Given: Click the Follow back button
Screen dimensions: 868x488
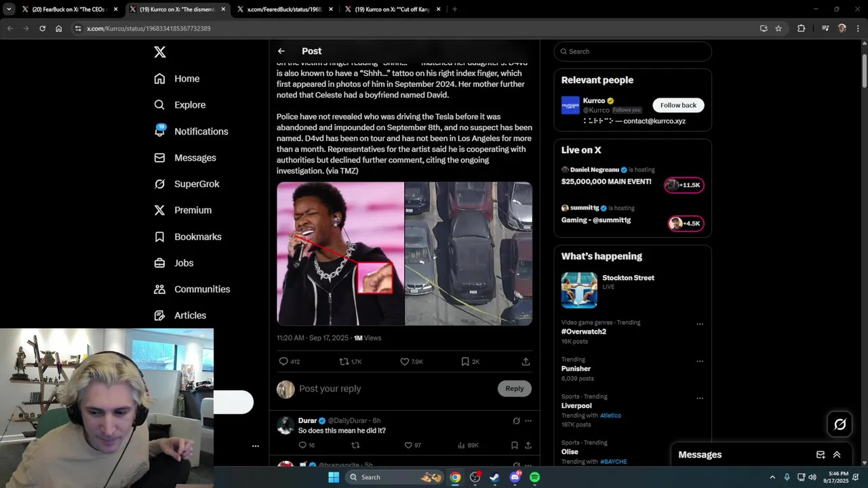Looking at the screenshot, I should point(678,105).
